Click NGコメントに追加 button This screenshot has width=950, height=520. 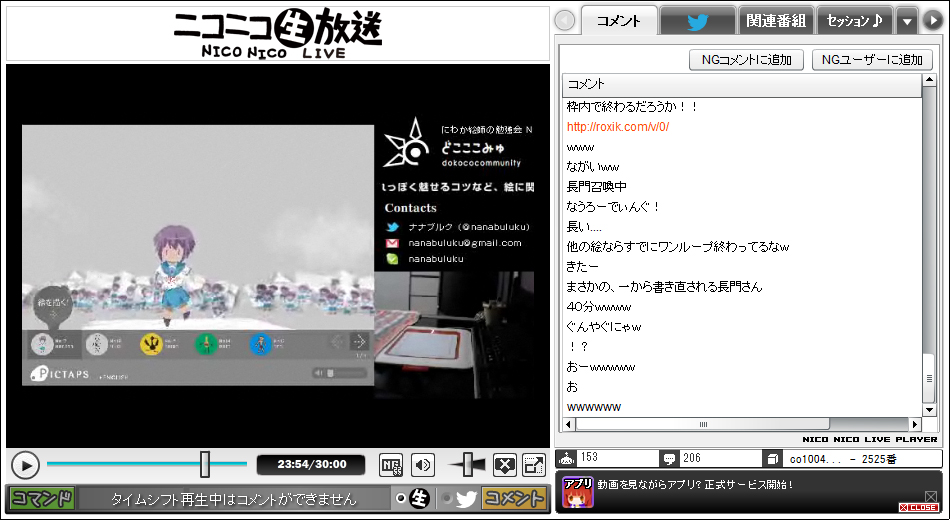pos(746,60)
